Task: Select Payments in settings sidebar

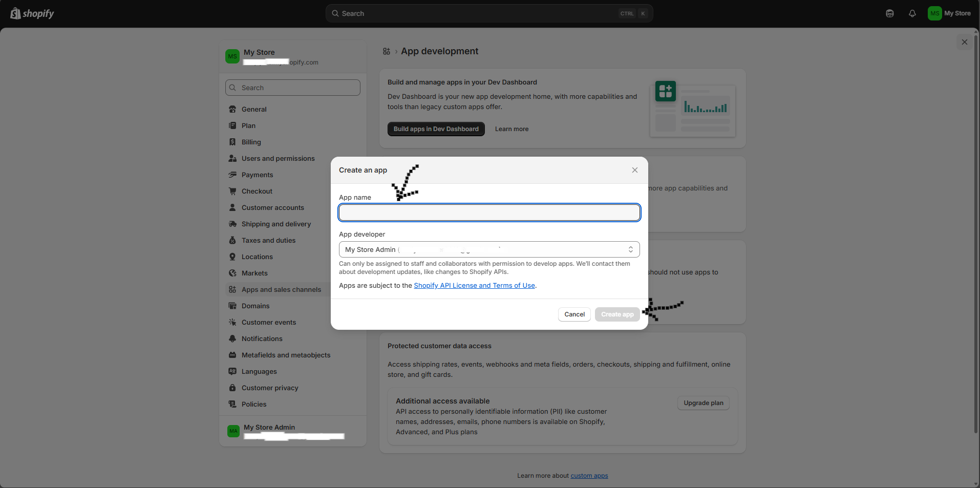Action: [257, 175]
